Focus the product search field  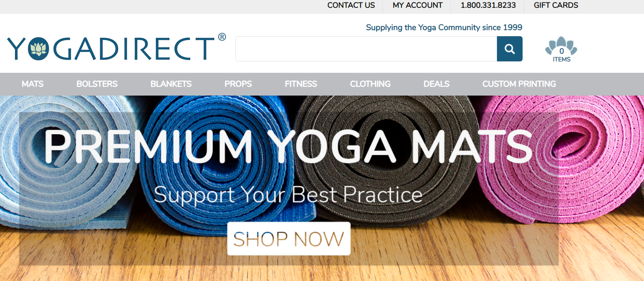click(x=366, y=49)
